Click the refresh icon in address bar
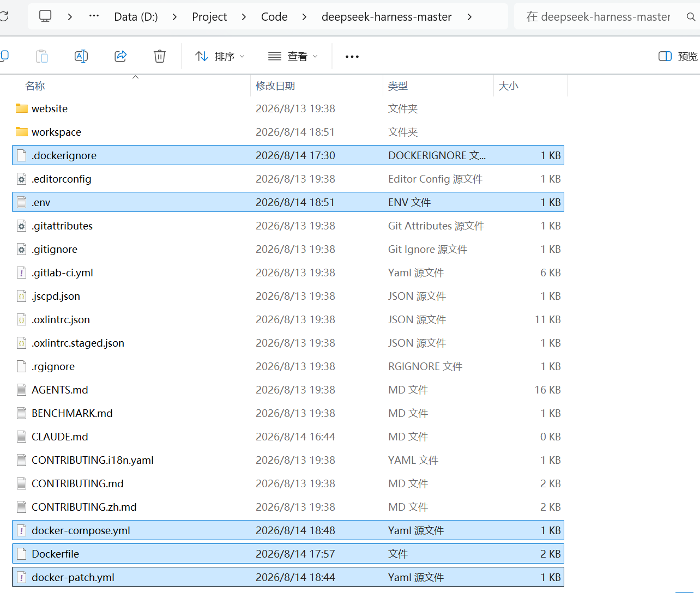Image resolution: width=700 pixels, height=593 pixels. coord(4,16)
